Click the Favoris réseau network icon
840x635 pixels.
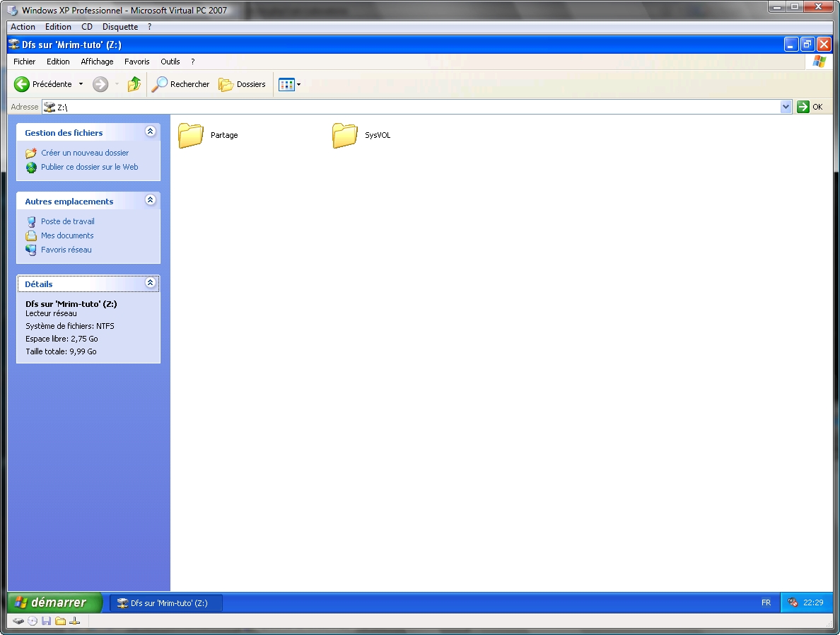[x=31, y=250]
